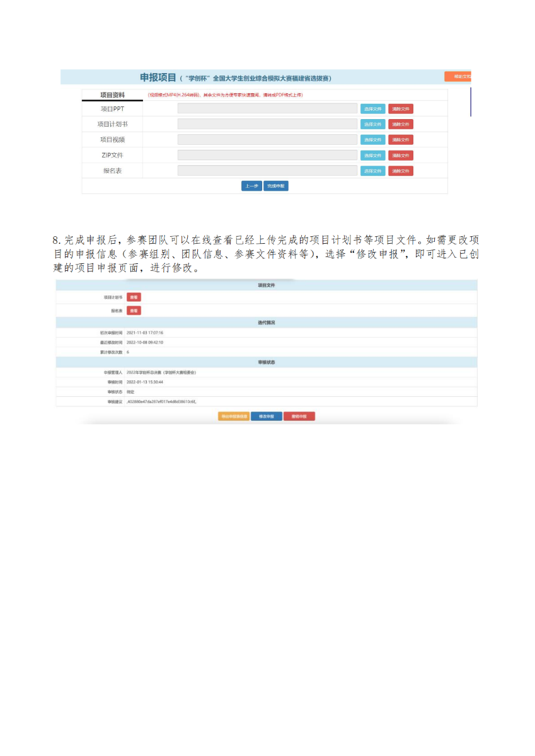
Task: Click 选择文件 for 项目PPT
Action: pos(372,109)
